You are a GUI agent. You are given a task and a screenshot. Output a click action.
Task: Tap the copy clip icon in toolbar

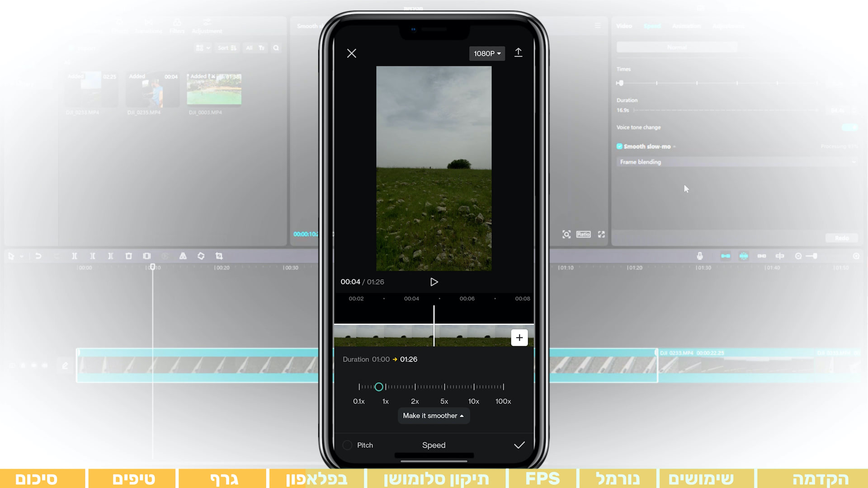click(x=147, y=256)
